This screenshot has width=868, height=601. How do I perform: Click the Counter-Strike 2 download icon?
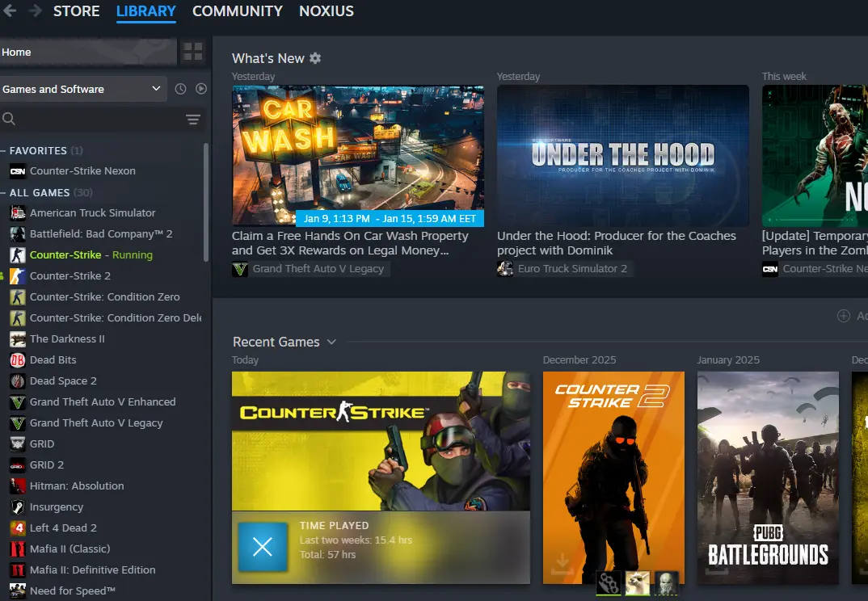(562, 565)
